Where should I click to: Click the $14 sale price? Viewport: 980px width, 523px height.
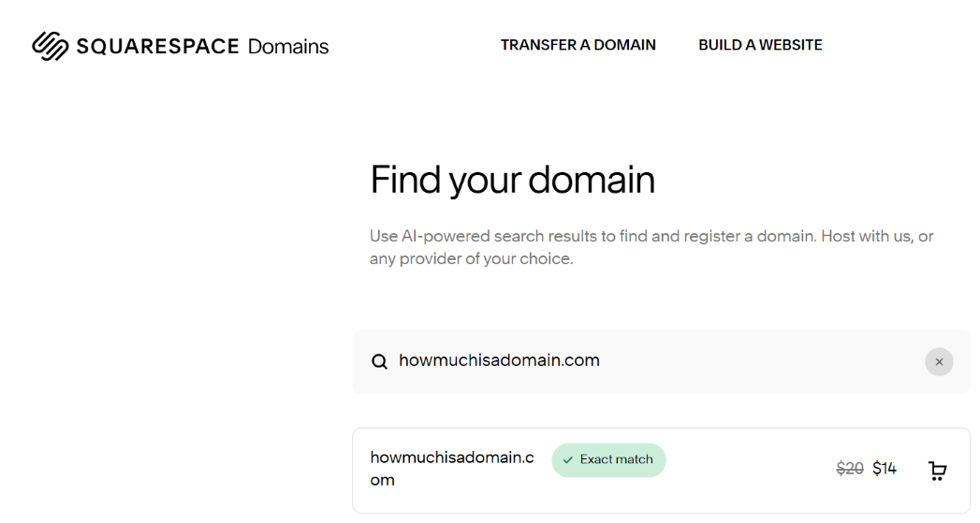point(885,469)
